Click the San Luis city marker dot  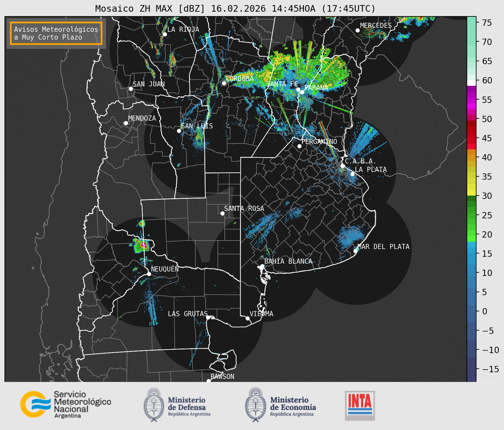tap(179, 131)
